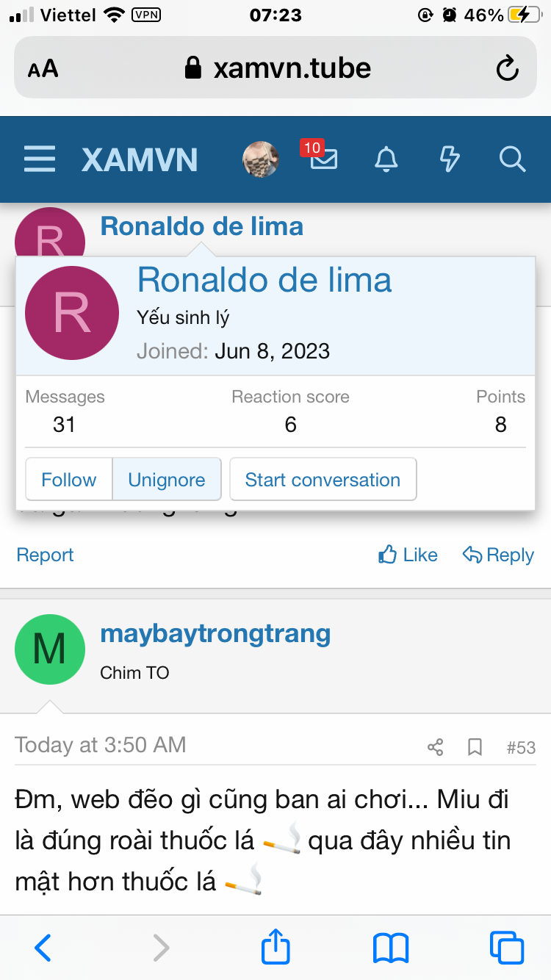Open maybaytrongtrang's profile link
The height and width of the screenshot is (980, 551).
coord(215,633)
